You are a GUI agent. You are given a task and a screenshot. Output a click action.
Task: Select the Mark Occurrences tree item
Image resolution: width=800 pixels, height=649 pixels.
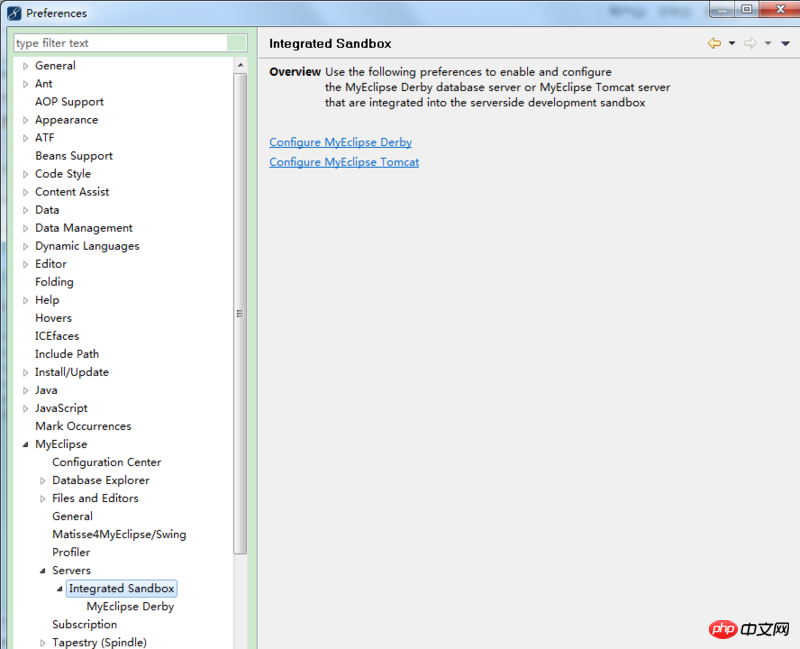coord(83,426)
